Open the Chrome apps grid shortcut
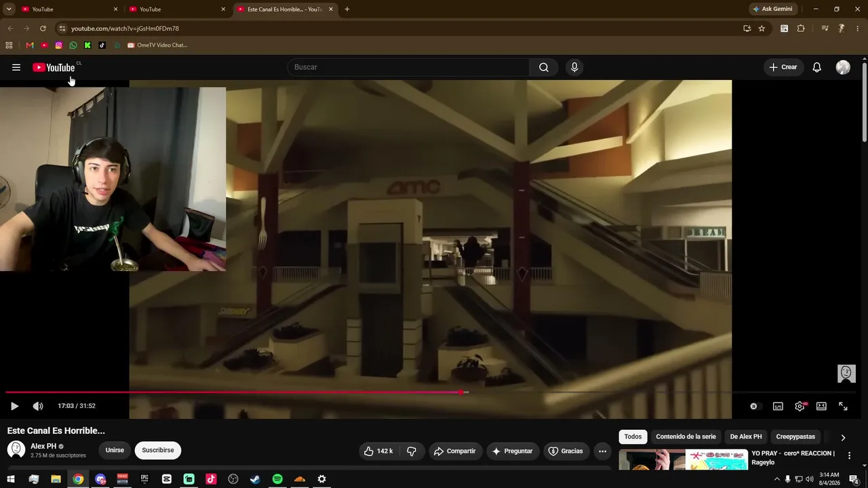Viewport: 868px width, 488px height. (x=9, y=45)
